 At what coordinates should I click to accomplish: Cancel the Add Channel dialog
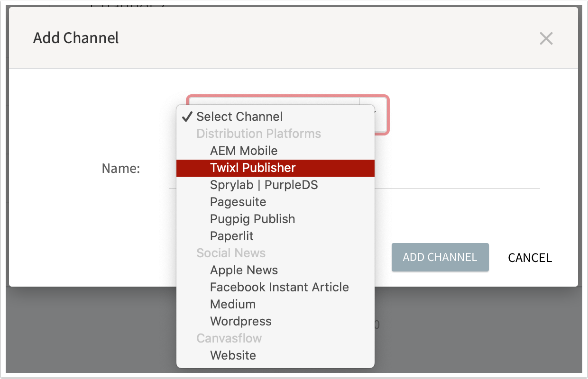point(530,258)
